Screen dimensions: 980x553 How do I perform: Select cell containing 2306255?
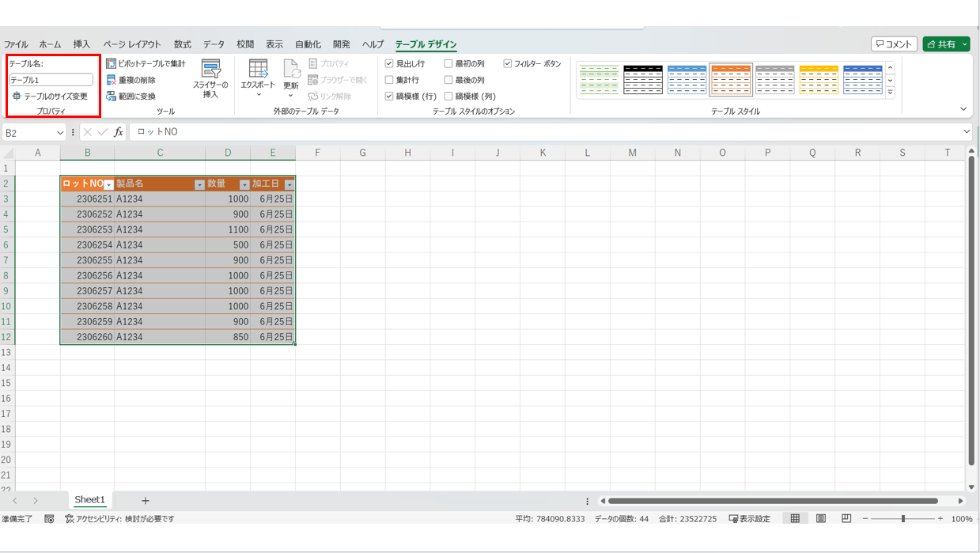[87, 260]
